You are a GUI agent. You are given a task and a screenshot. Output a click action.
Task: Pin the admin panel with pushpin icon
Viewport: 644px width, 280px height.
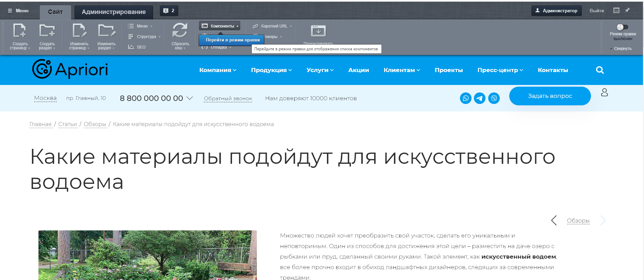(627, 11)
